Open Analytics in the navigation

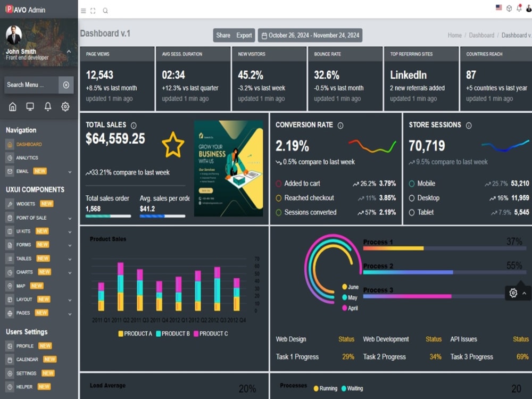point(27,158)
